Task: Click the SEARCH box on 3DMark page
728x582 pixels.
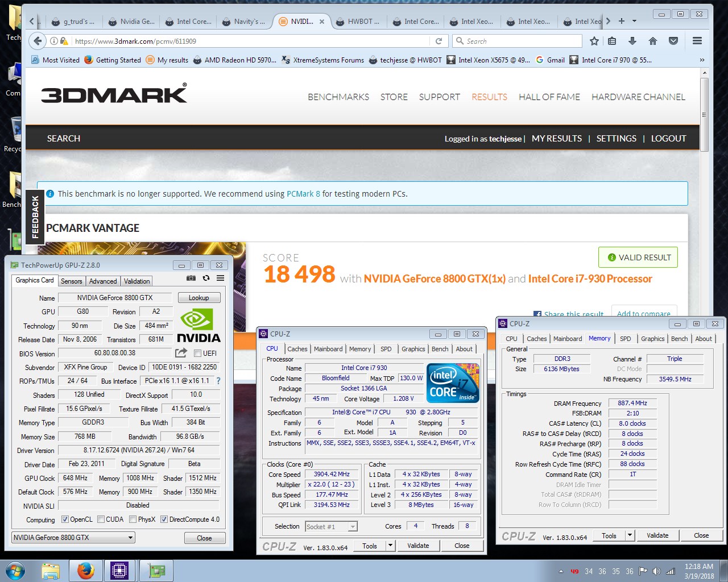Action: 64,139
